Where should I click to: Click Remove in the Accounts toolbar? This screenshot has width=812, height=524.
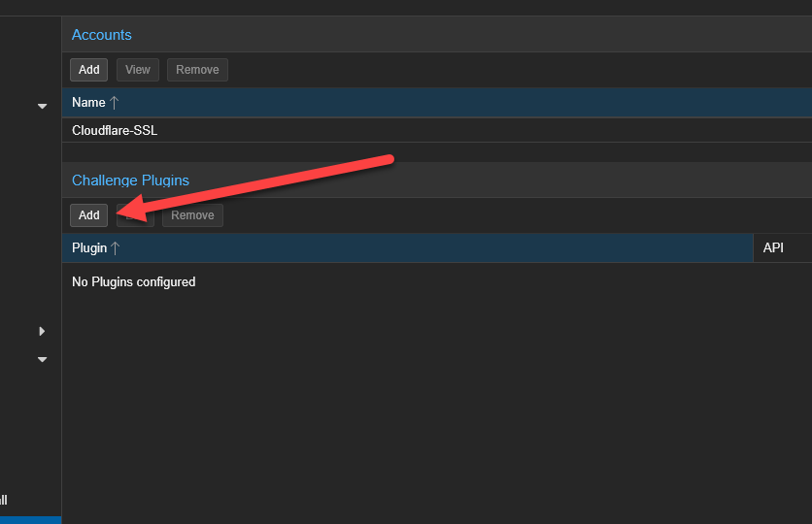pyautogui.click(x=197, y=70)
